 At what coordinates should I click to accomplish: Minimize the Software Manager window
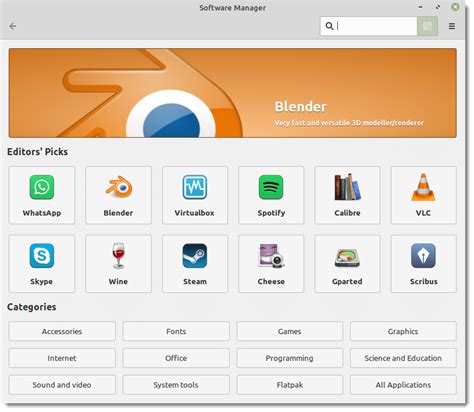(x=421, y=7)
